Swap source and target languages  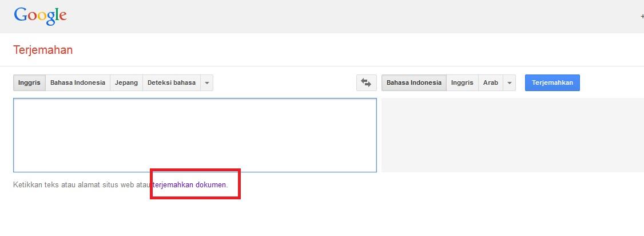tap(367, 82)
